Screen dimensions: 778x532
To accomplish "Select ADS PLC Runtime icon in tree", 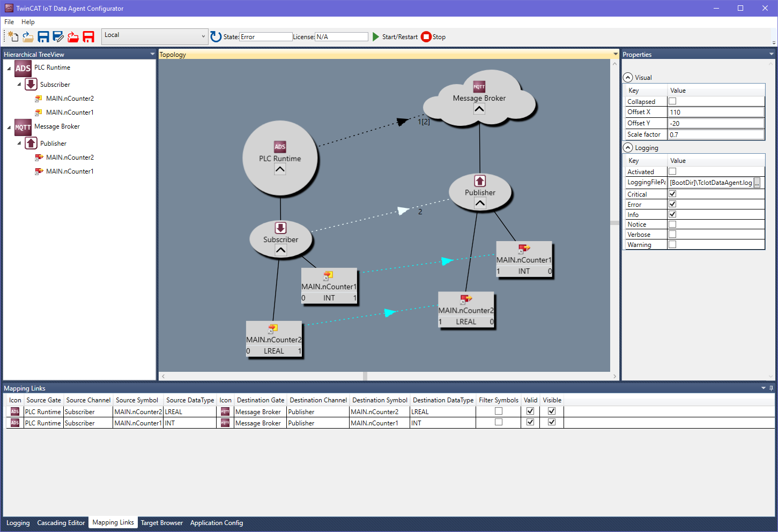I will 23,68.
